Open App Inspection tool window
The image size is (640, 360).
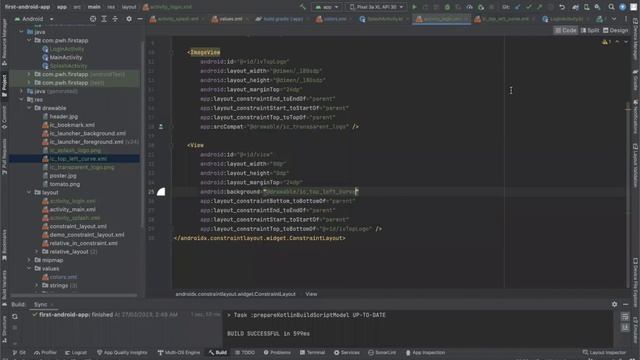click(425, 352)
